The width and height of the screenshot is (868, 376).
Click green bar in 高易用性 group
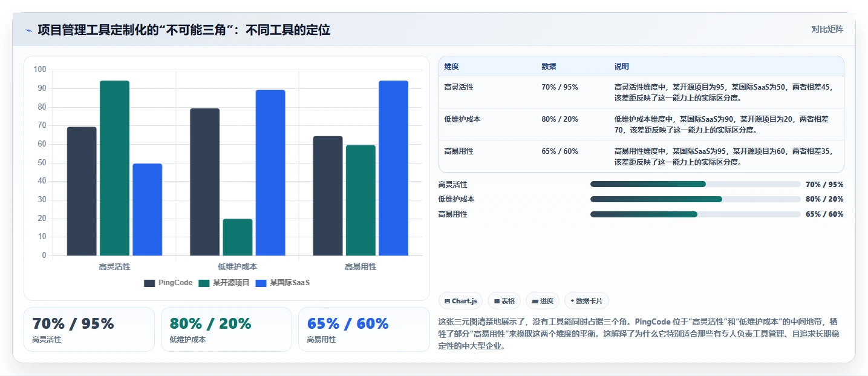[x=361, y=200]
